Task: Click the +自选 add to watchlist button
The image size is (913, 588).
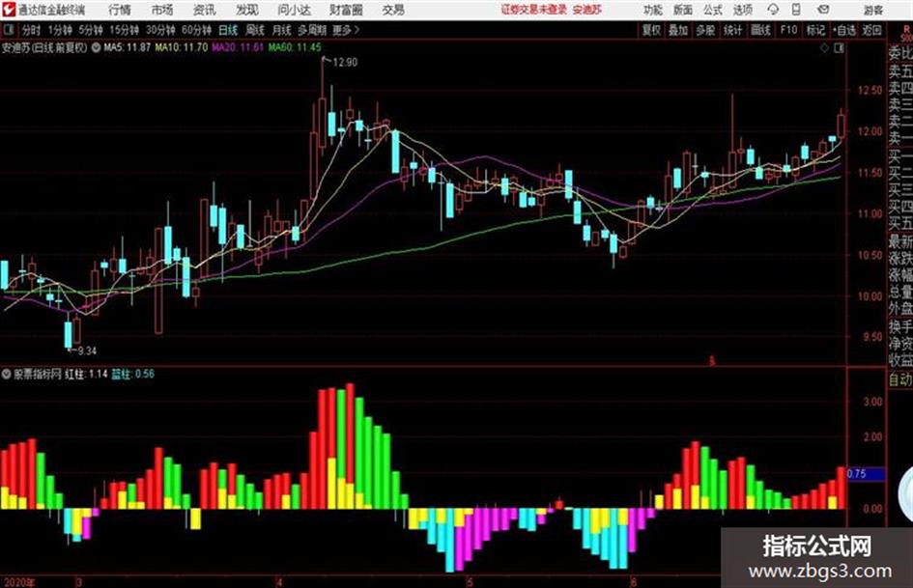Action: coord(843,30)
